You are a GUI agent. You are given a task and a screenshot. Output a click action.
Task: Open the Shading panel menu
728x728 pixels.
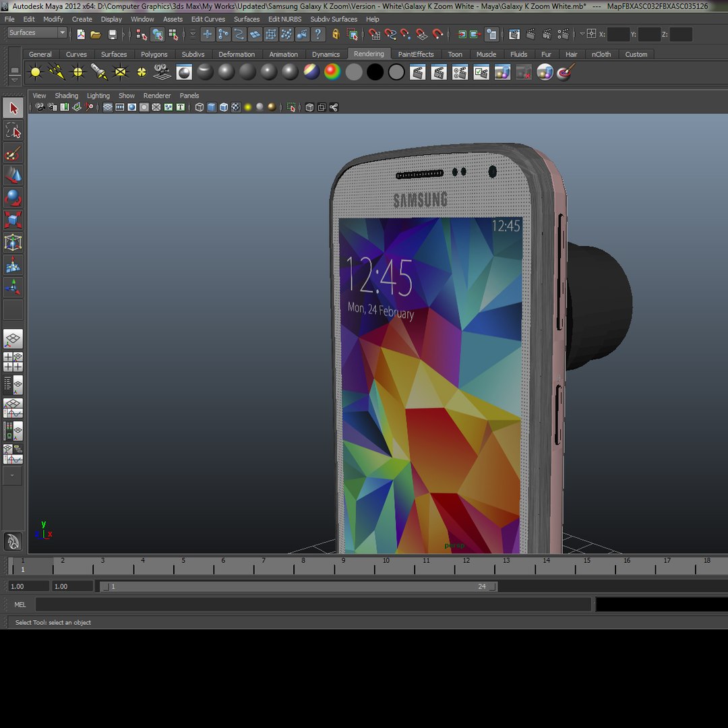click(x=66, y=96)
